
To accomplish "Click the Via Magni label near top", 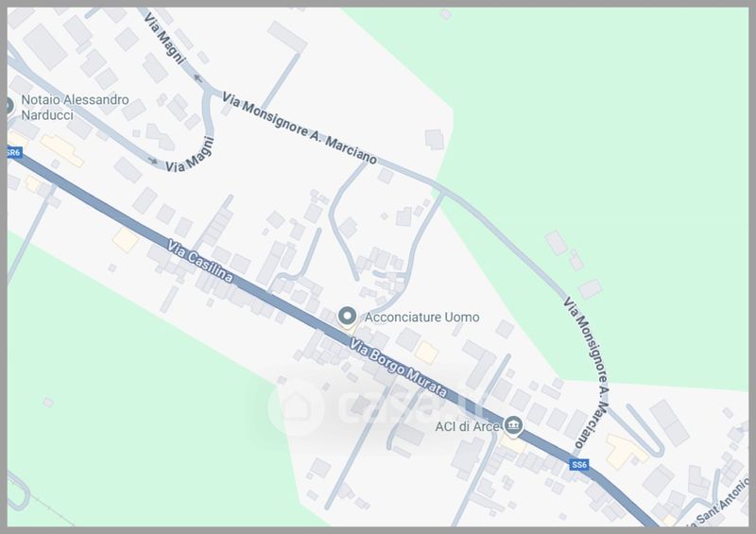I will click(164, 40).
